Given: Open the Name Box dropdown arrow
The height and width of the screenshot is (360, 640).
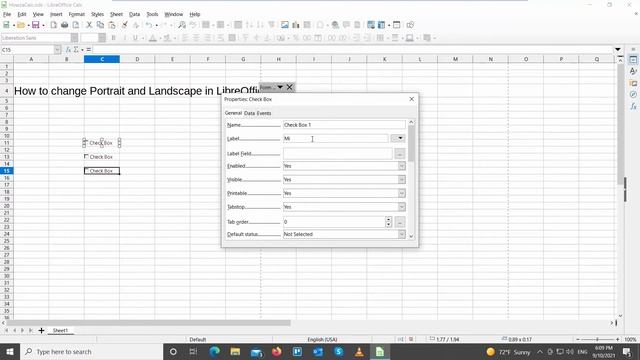Looking at the screenshot, I should [x=57, y=50].
